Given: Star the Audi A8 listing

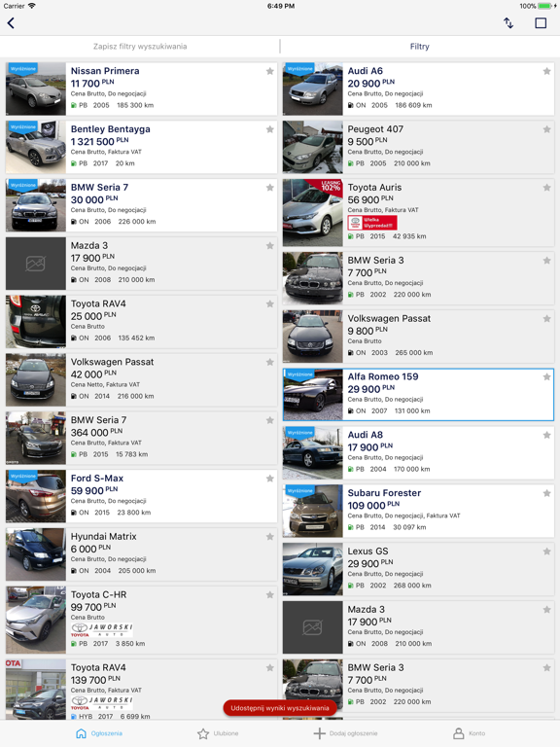Looking at the screenshot, I should pos(546,435).
